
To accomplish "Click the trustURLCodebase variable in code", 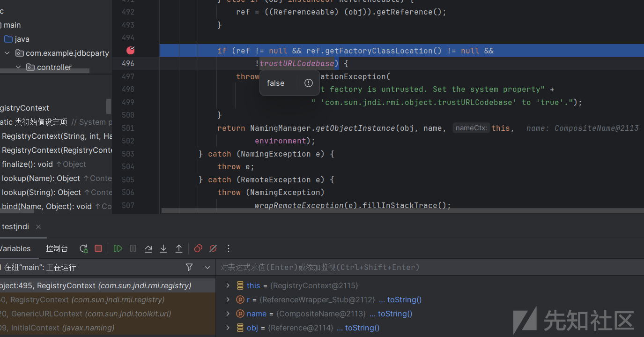I will click(x=297, y=63).
